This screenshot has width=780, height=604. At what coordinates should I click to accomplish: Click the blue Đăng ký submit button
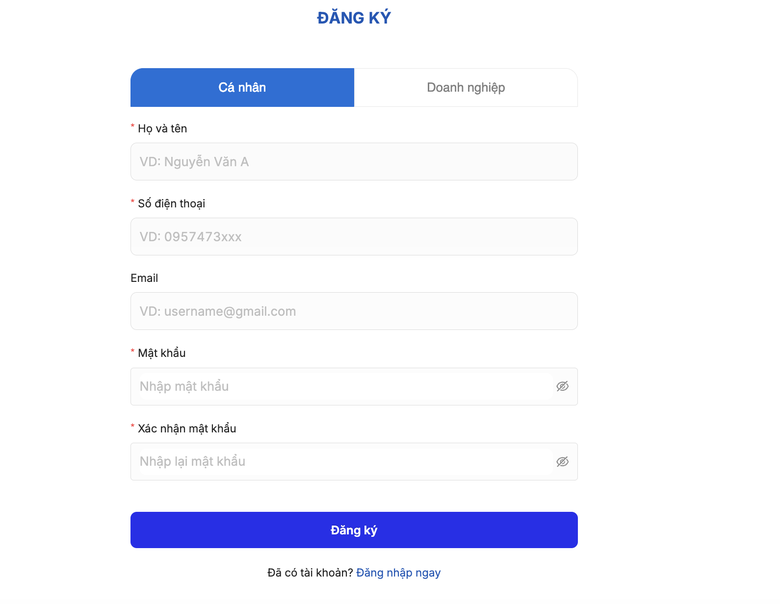point(354,530)
